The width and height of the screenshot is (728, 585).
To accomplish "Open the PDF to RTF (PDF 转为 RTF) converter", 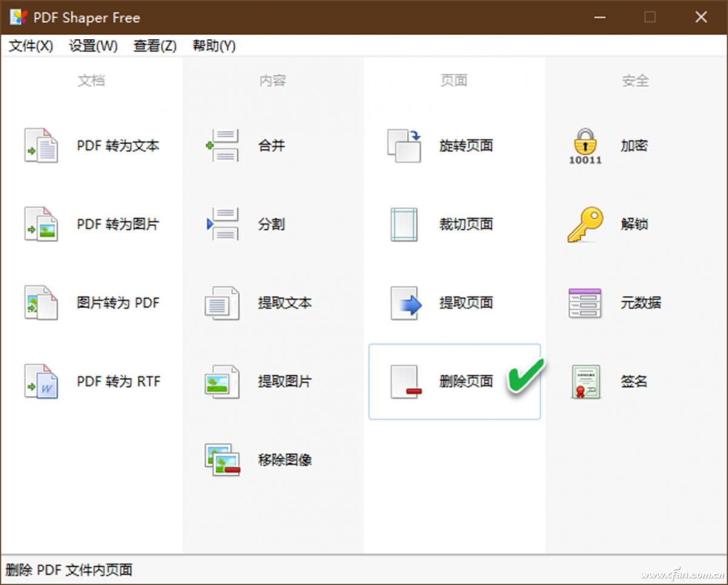I will point(91,382).
